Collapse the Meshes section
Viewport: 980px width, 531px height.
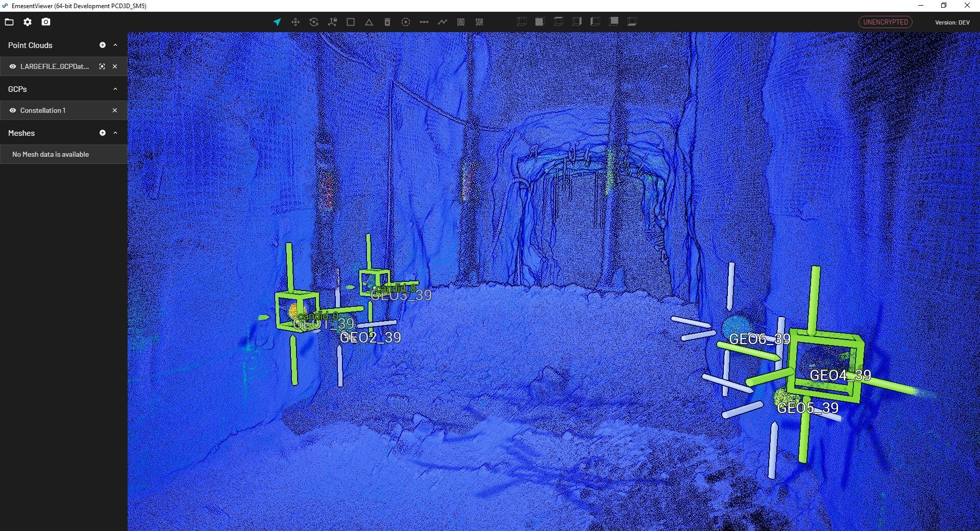pos(115,133)
